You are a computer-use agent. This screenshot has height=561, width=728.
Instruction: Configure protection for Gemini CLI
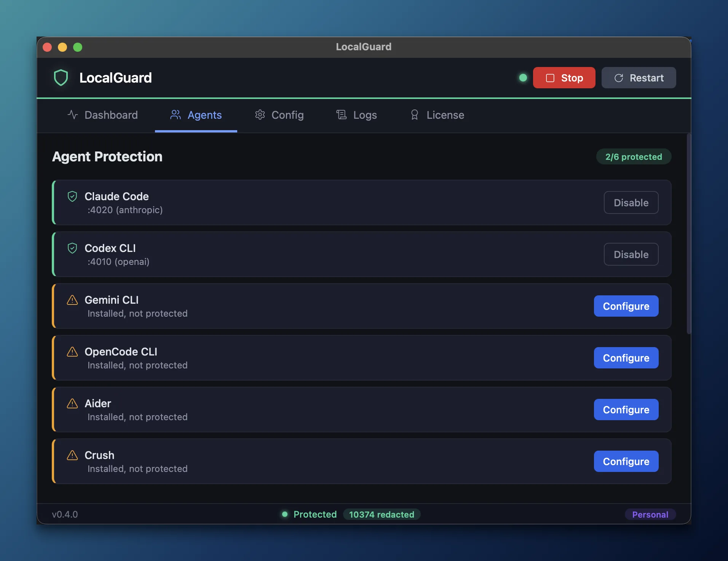[x=626, y=306]
